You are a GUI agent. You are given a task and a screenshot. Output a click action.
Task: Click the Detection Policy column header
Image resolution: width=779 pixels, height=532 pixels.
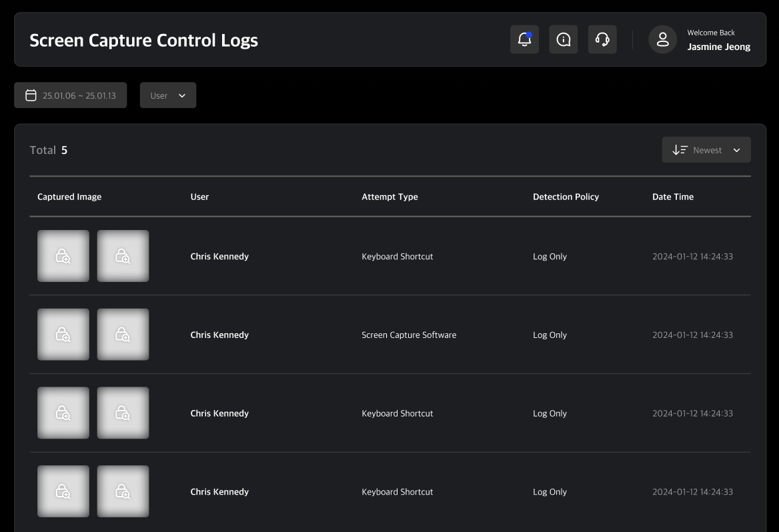click(x=566, y=197)
